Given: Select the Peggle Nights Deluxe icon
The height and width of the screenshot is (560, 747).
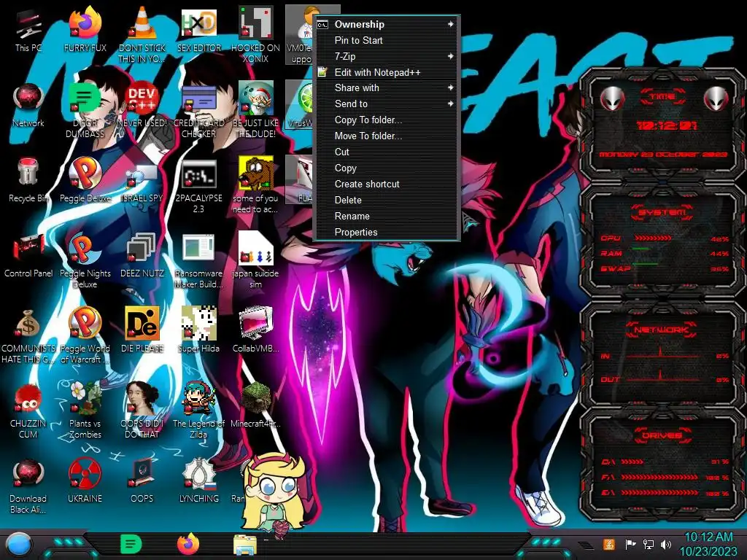Looking at the screenshot, I should [85, 260].
